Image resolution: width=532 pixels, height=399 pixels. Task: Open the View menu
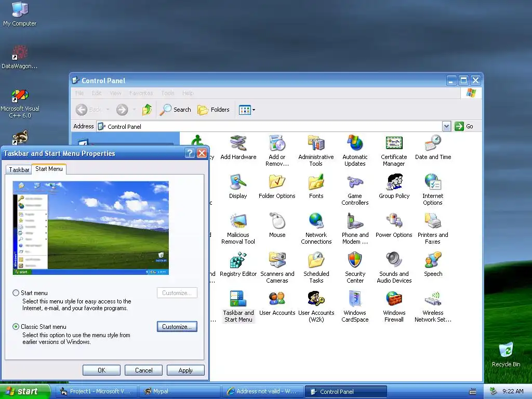(x=115, y=93)
